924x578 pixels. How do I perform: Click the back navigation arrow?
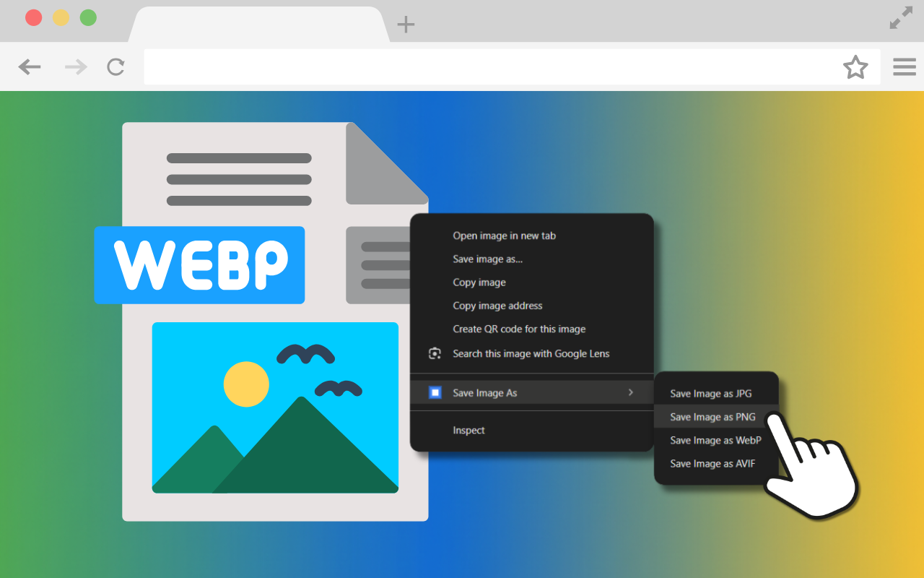point(29,66)
